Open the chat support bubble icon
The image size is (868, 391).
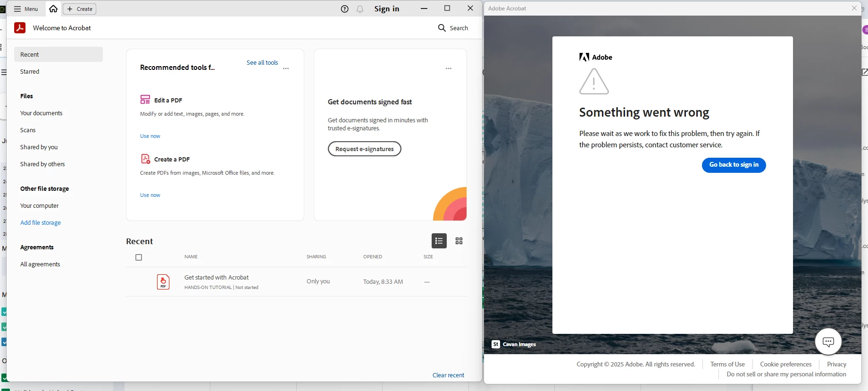tap(828, 341)
